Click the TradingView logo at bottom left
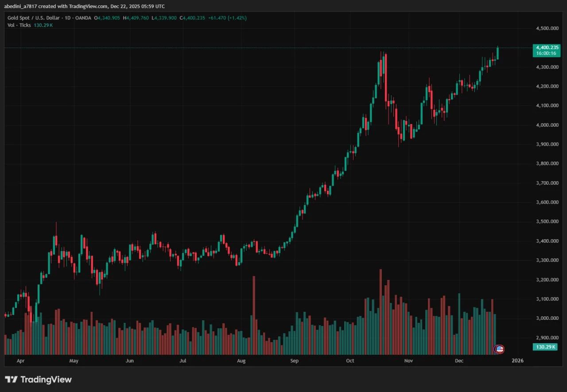Viewport: 567px width, 392px height. (38, 380)
